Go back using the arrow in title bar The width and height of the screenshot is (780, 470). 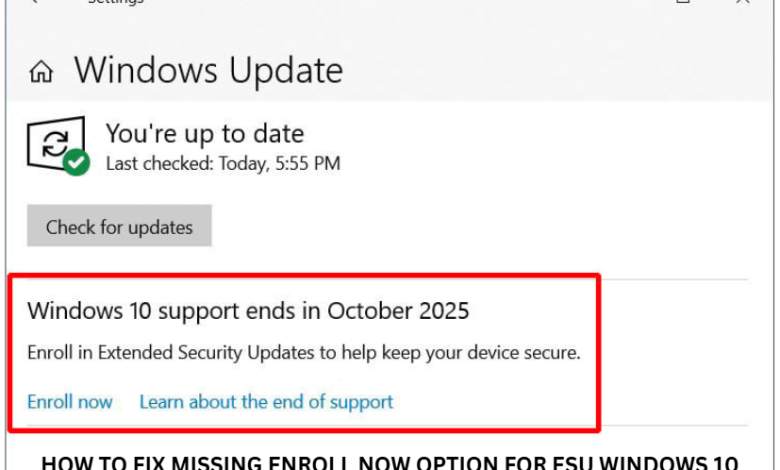coord(35,2)
